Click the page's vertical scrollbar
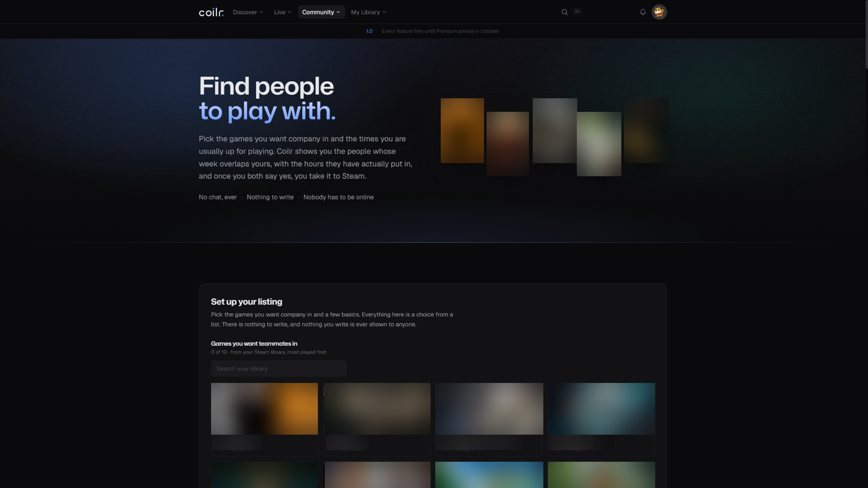The height and width of the screenshot is (488, 868). click(866, 34)
